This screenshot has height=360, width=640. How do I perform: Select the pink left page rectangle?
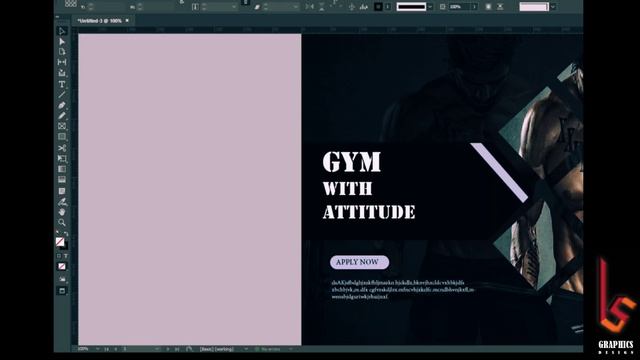click(190, 189)
